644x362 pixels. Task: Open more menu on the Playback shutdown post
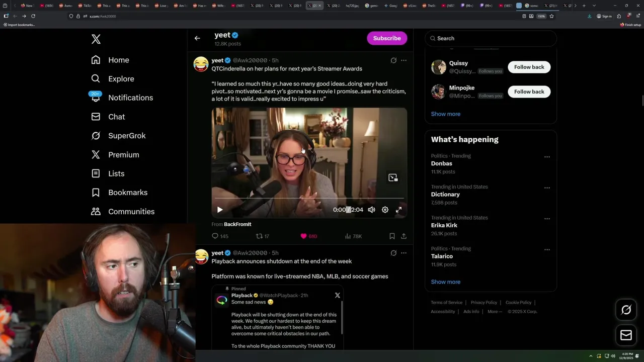pyautogui.click(x=404, y=253)
